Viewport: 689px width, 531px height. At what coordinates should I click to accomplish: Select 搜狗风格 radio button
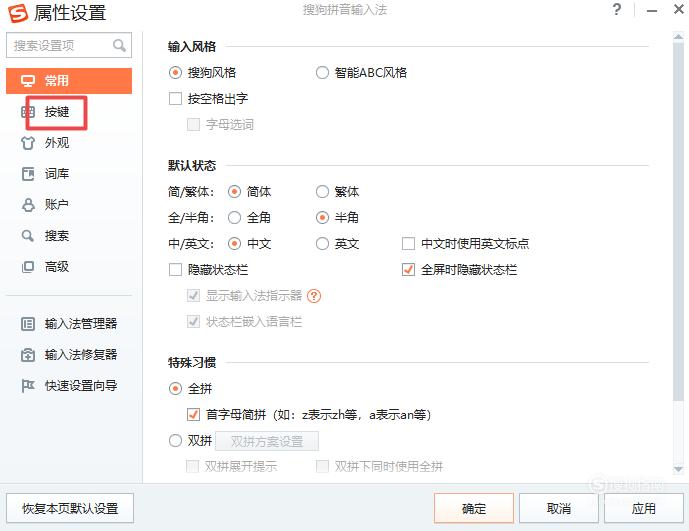(175, 73)
